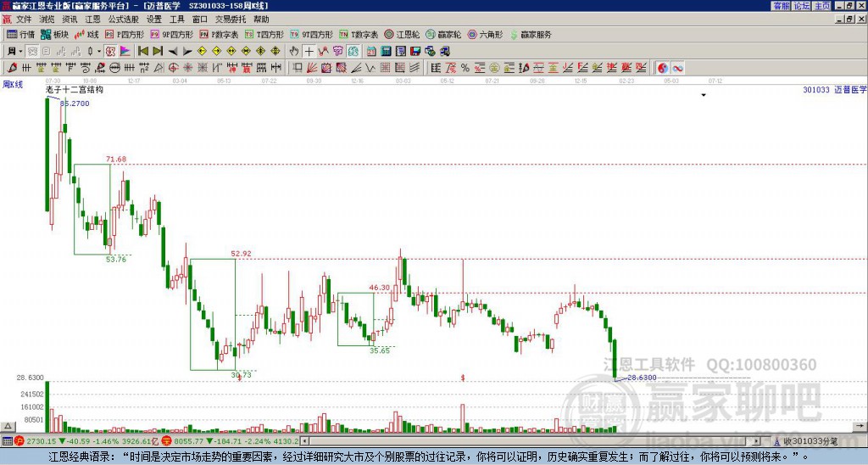Open the calculator icon
This screenshot has height=465, width=868.
pos(386,52)
